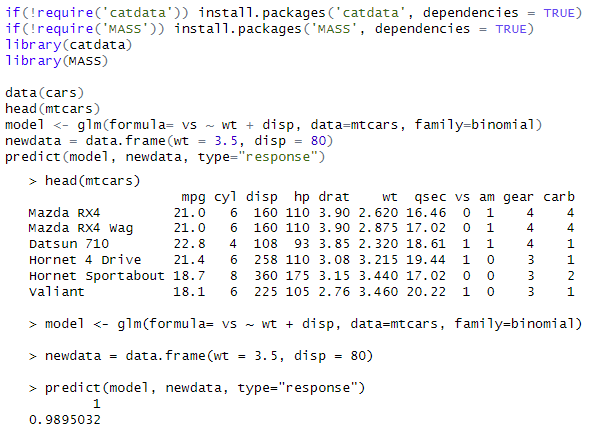
Task: Click the predicted value 0.9895032
Action: tap(65, 420)
